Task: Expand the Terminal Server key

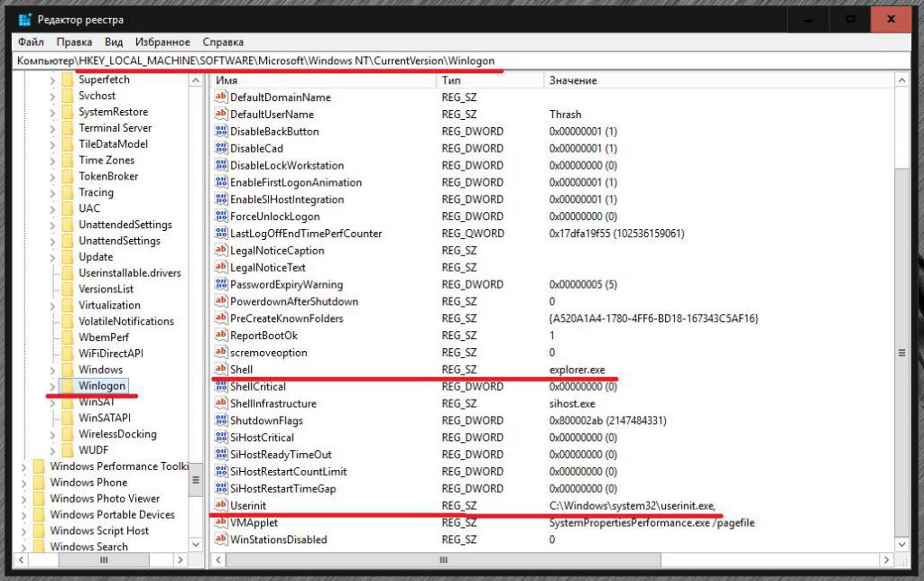Action: click(52, 128)
